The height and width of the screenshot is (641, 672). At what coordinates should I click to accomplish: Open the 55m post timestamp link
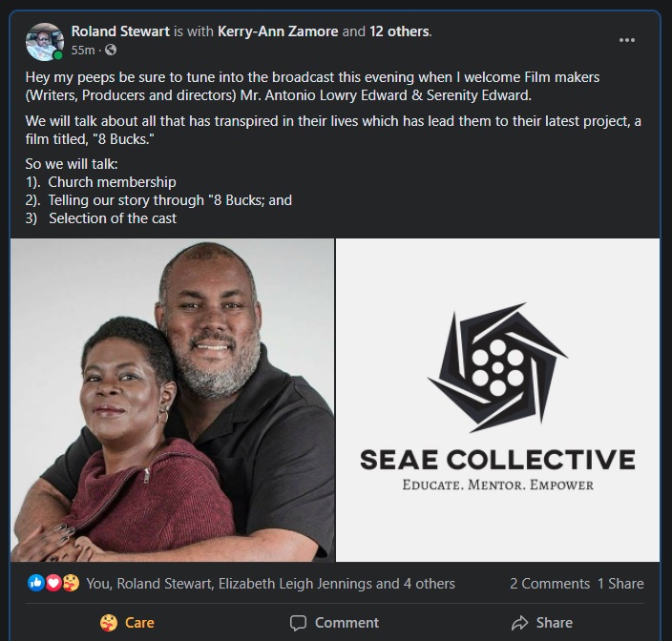pyautogui.click(x=83, y=50)
